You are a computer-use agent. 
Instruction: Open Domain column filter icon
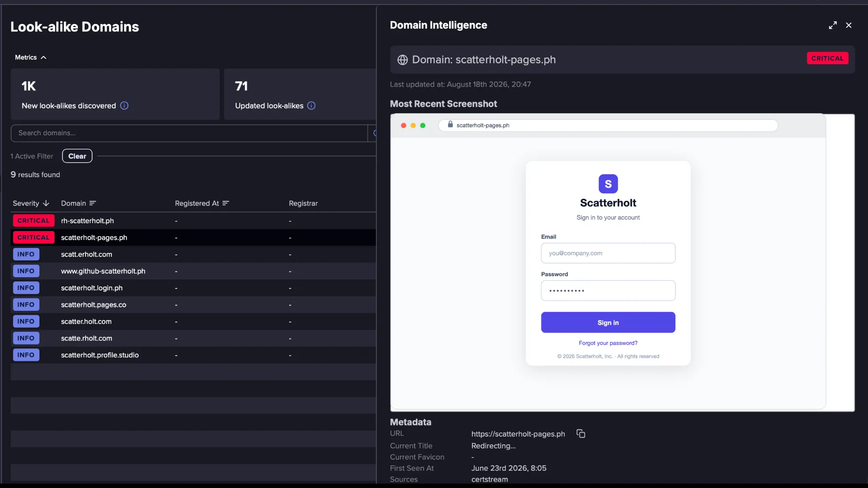[x=93, y=203]
